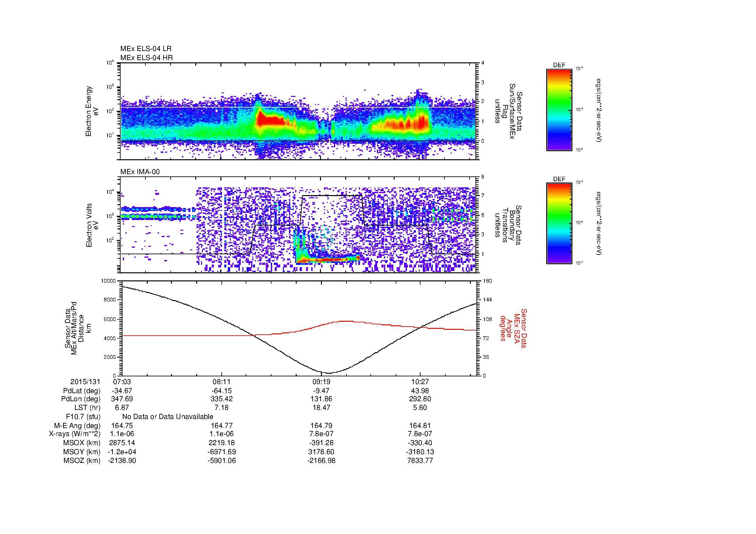Click the PdLat value '43.98'

[x=420, y=391]
